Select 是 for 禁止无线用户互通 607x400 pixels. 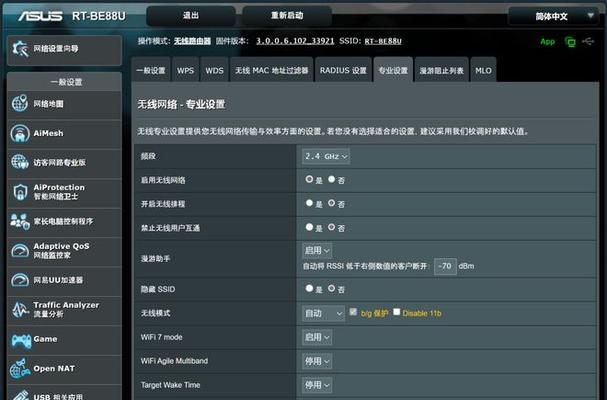pos(309,227)
